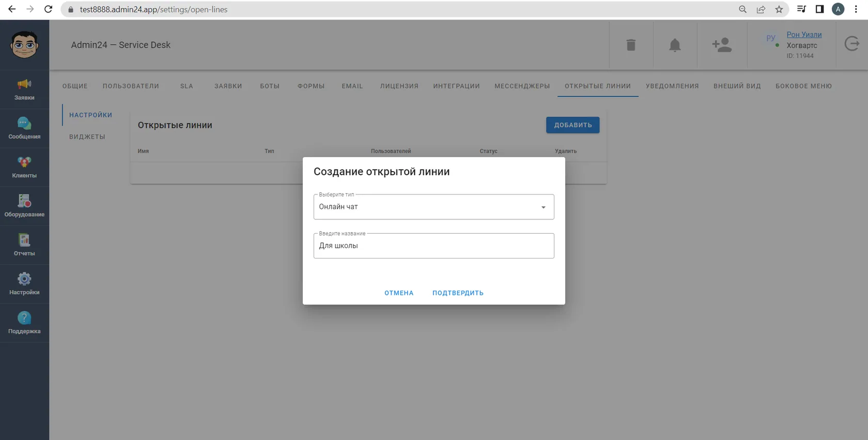This screenshot has height=440, width=868.
Task: Open the Боты settings tab
Action: 270,86
